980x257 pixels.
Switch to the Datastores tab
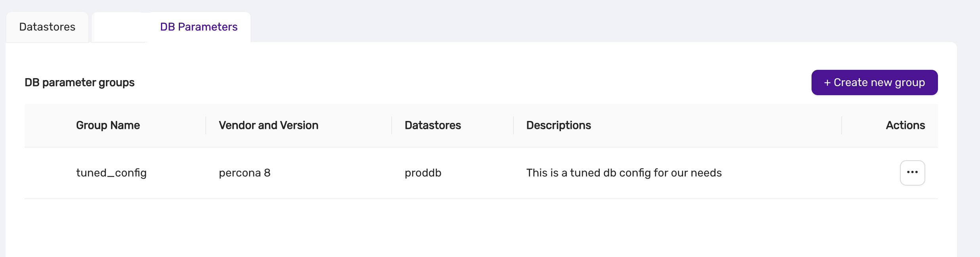tap(46, 27)
